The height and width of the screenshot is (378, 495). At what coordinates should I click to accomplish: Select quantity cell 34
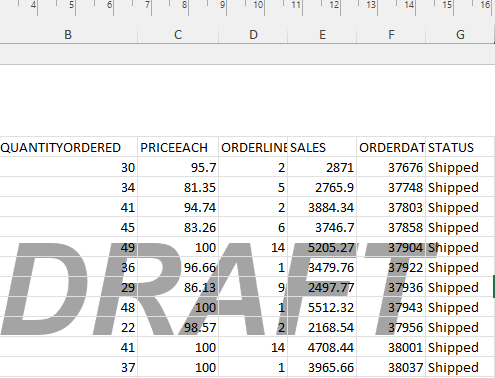pyautogui.click(x=68, y=187)
